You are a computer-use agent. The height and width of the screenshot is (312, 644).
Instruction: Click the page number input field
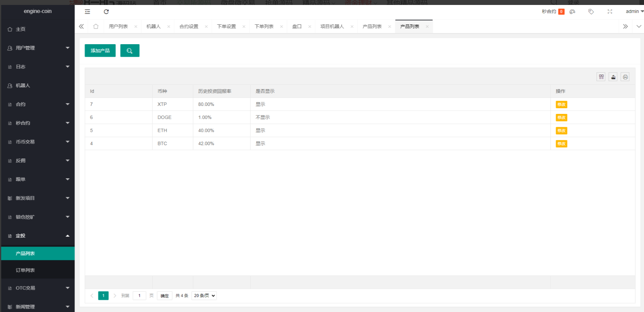tap(139, 296)
